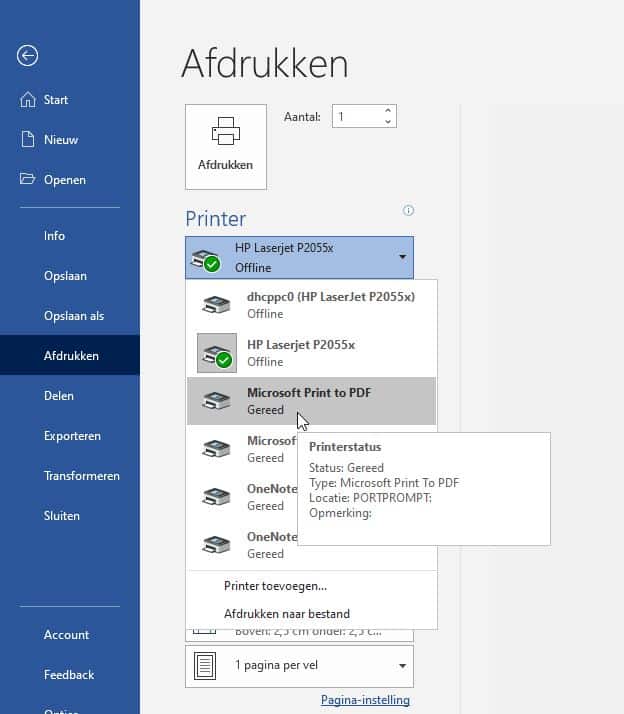
Task: Click the dhcppc0 printer icon
Action: pyautogui.click(x=216, y=305)
